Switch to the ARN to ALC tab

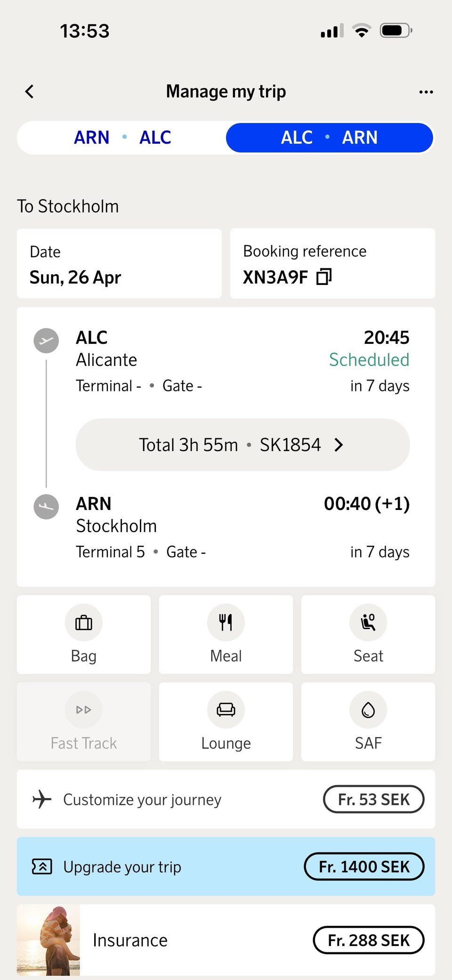pos(122,138)
